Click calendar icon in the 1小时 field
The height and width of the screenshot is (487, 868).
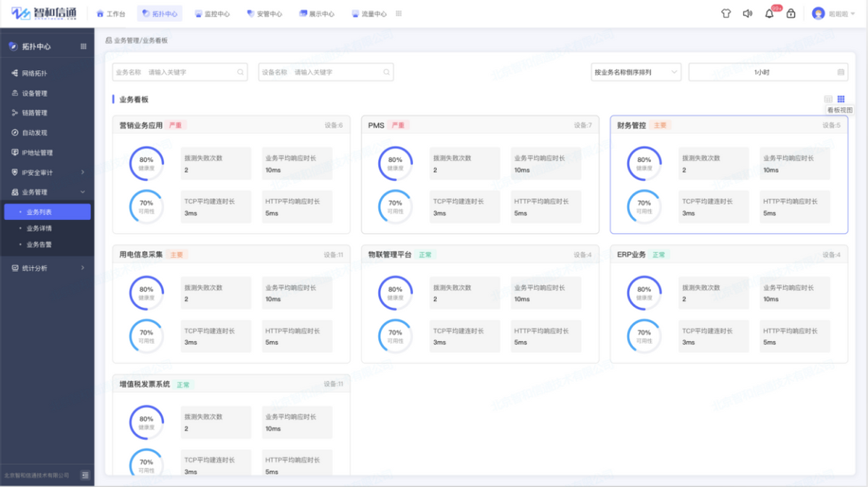[841, 72]
